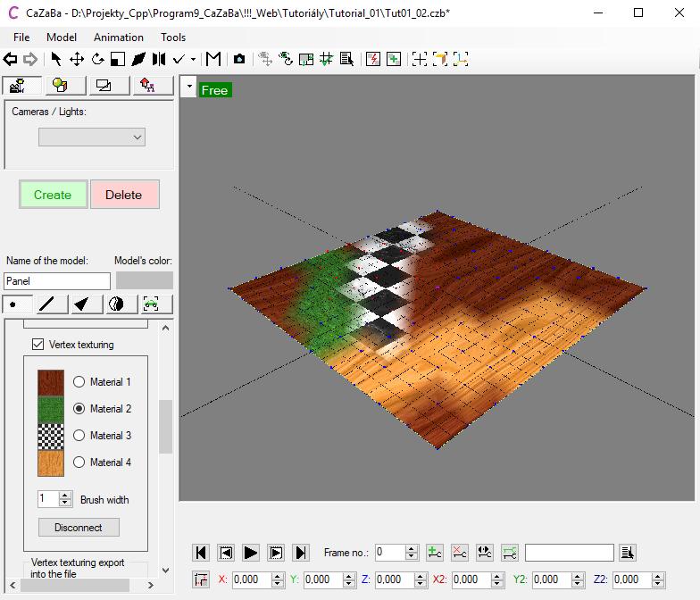
Task: Select the arrow pointer tool
Action: click(x=56, y=60)
